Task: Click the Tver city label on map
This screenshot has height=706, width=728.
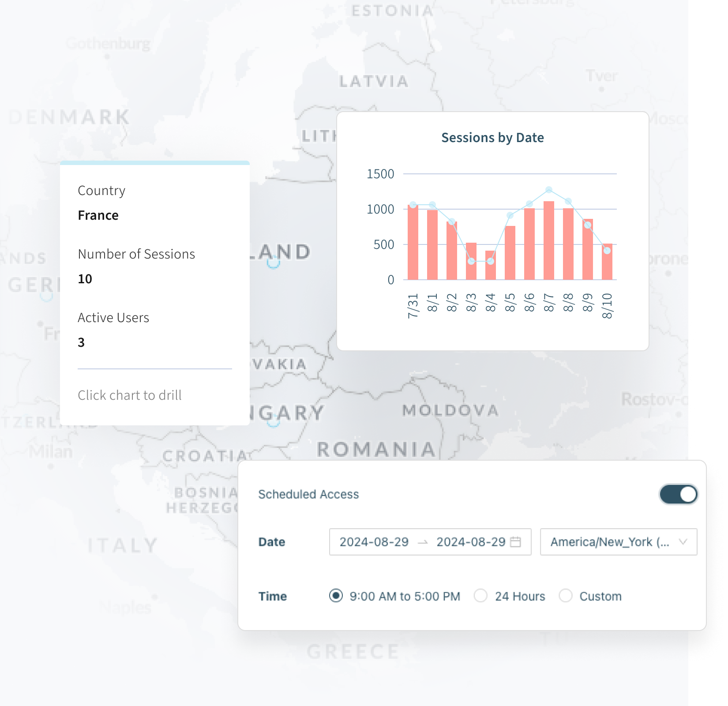Action: pos(602,76)
